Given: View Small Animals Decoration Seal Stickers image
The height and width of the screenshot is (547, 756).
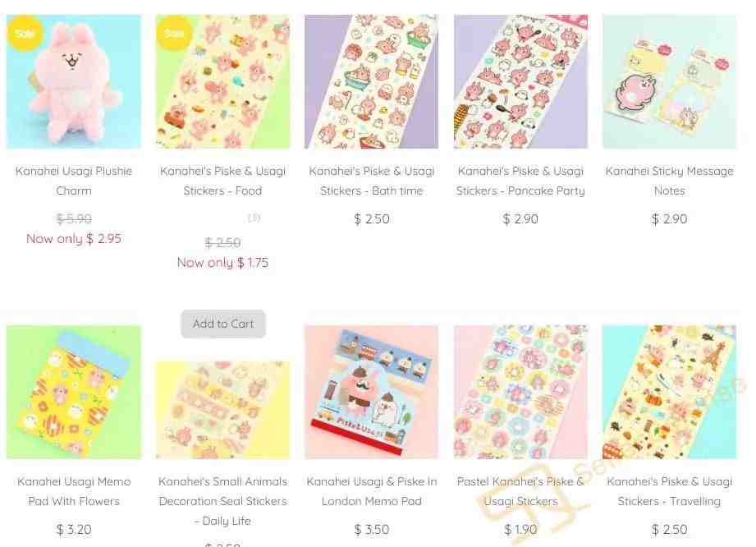Looking at the screenshot, I should click(x=222, y=410).
